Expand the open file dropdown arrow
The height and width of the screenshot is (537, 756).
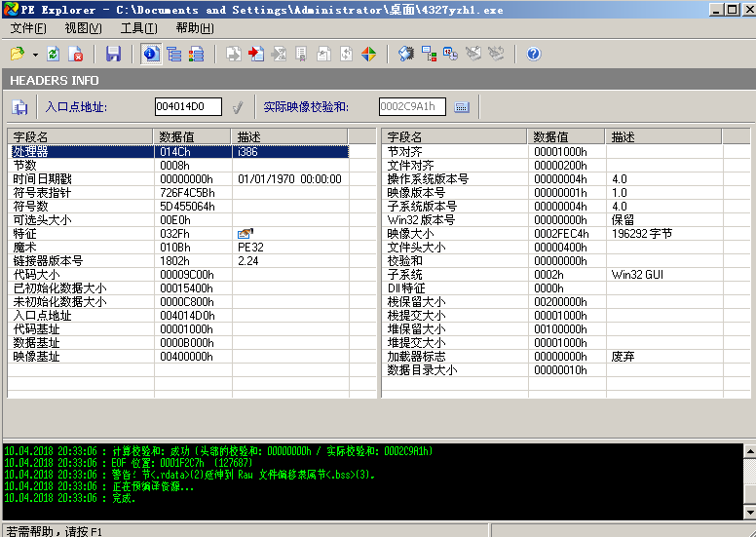(x=35, y=55)
